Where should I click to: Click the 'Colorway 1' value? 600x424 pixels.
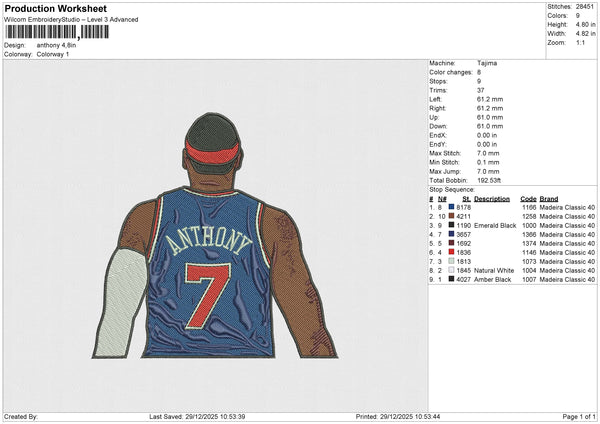click(53, 54)
